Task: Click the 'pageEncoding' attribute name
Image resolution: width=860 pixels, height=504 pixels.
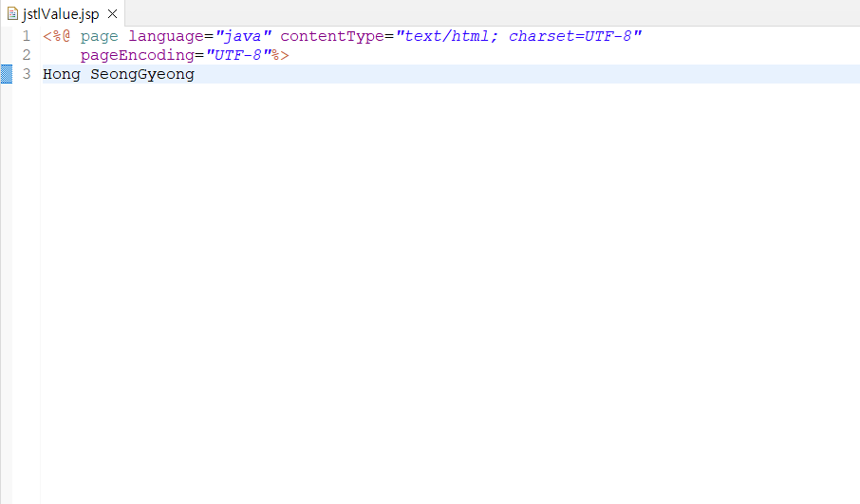Action: coord(137,55)
